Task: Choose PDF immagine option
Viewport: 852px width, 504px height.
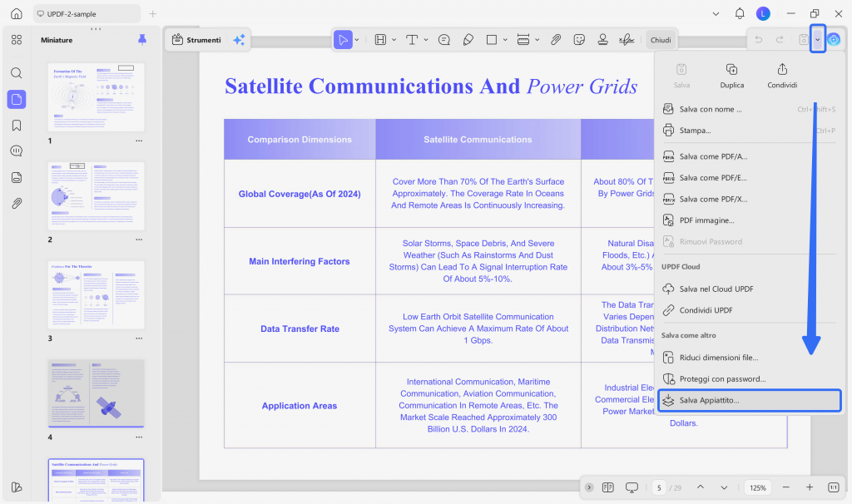Action: (x=750, y=220)
